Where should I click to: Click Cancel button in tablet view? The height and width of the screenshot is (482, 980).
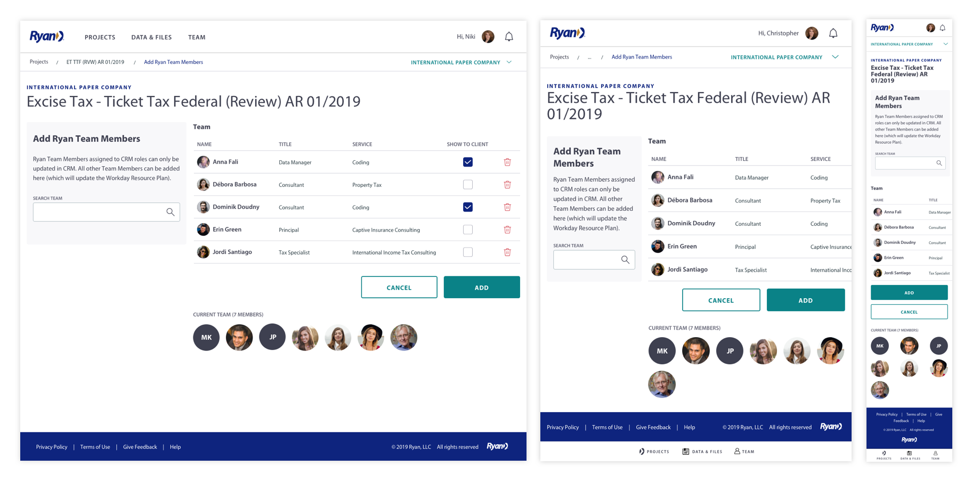click(x=721, y=300)
